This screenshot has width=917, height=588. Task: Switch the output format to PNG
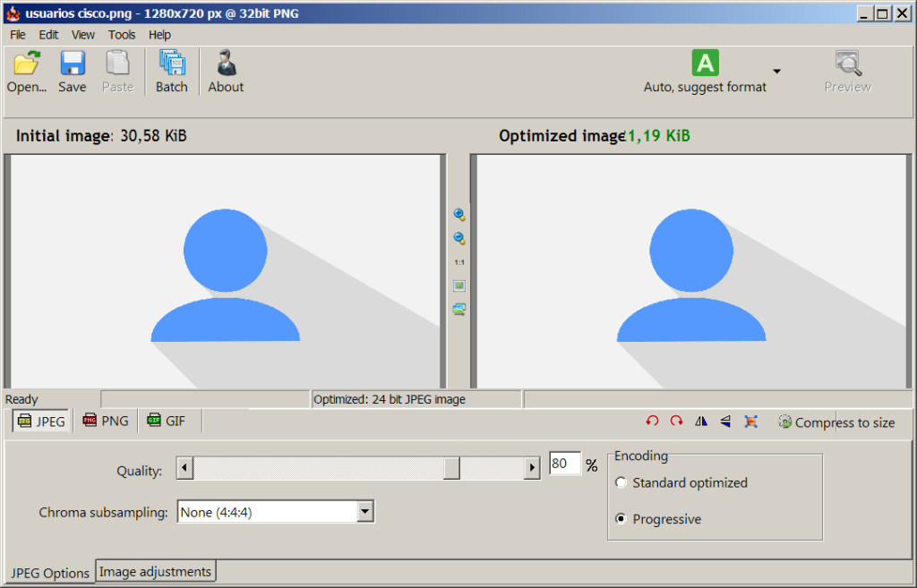pyautogui.click(x=106, y=421)
